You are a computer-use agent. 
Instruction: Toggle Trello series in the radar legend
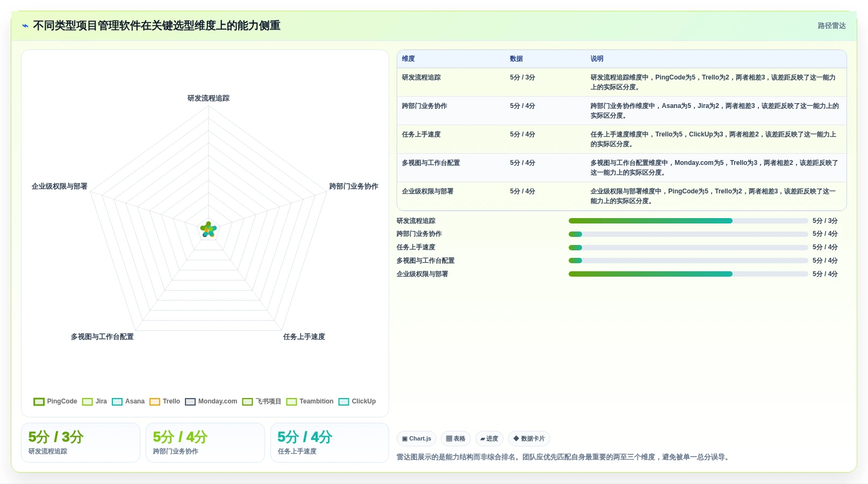[x=165, y=401]
